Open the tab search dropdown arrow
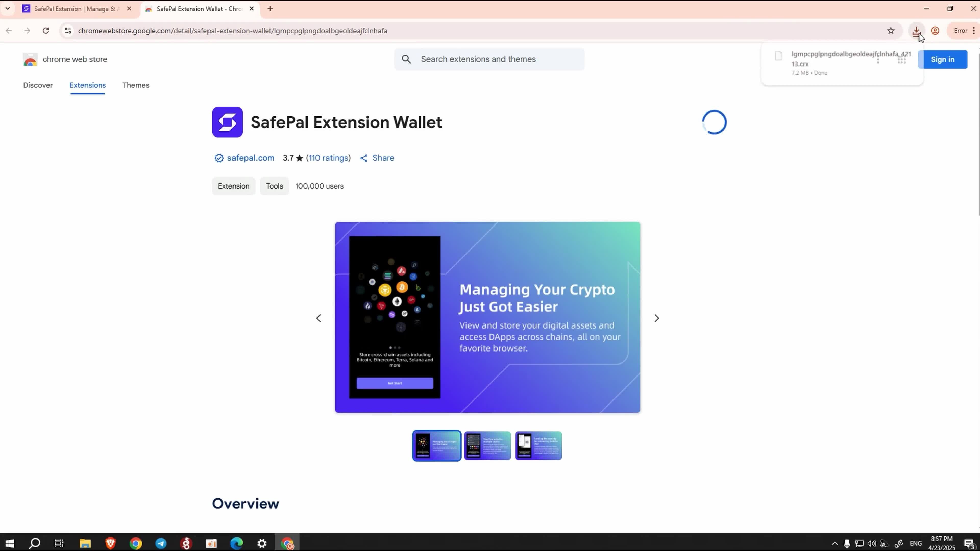Screen dimensions: 980x551 click(8, 8)
